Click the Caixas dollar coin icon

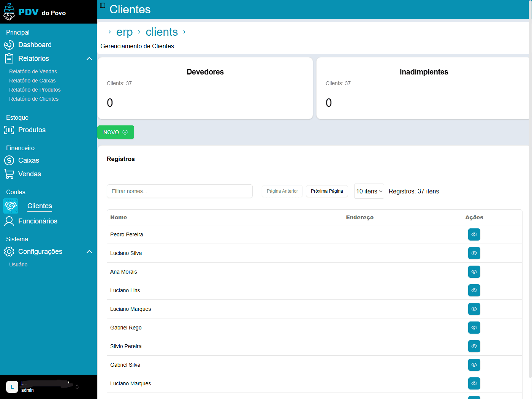[9, 160]
